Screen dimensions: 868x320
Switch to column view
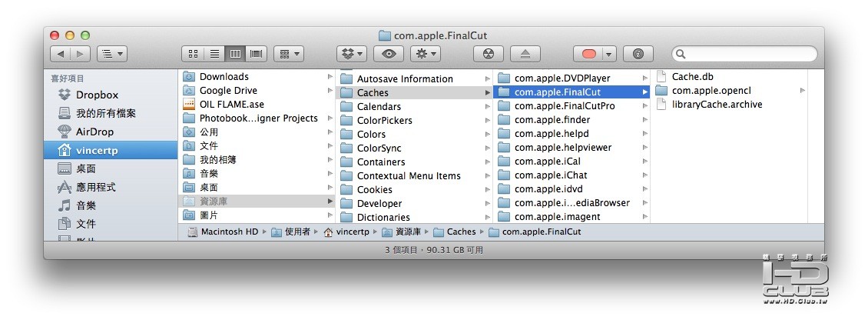pyautogui.click(x=235, y=54)
